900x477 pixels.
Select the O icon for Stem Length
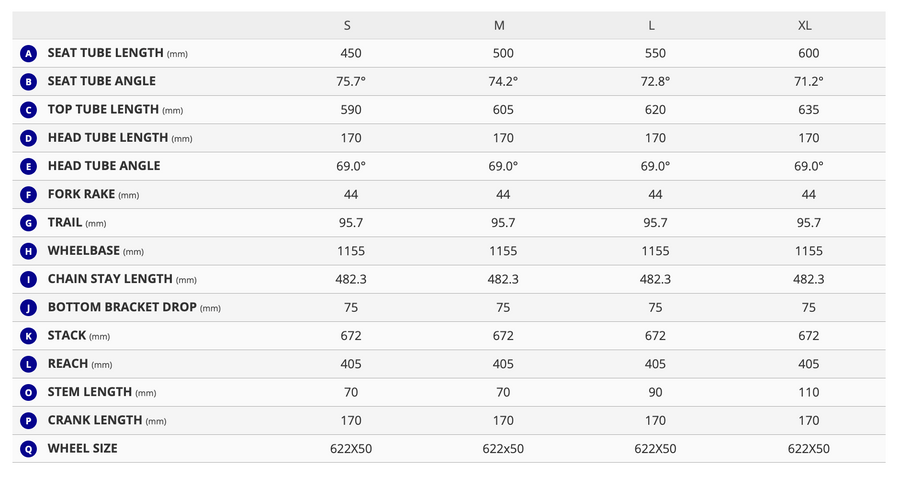point(28,393)
